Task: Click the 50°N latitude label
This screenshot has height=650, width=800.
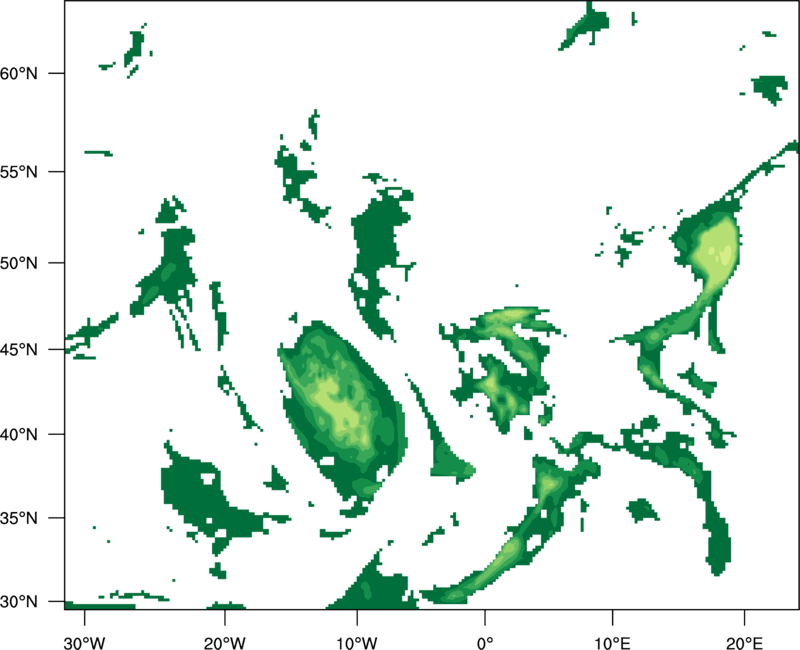Action: [x=19, y=263]
